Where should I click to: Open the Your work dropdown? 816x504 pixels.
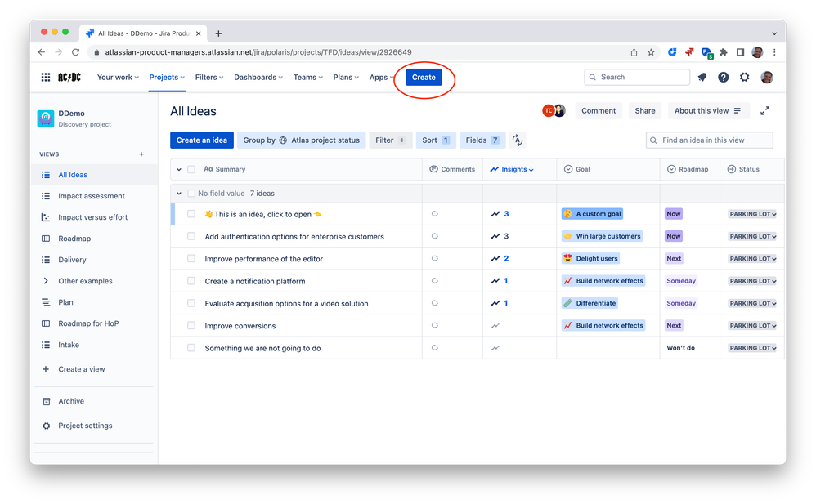tap(118, 77)
